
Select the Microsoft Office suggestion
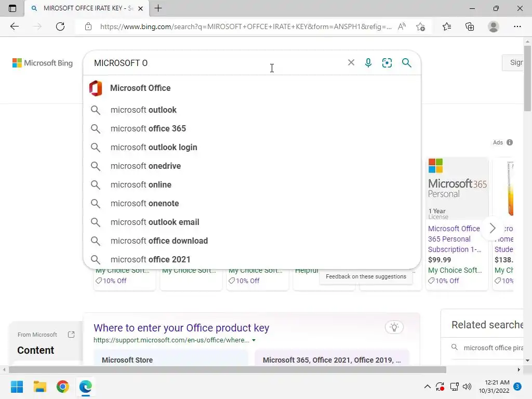pyautogui.click(x=252, y=88)
